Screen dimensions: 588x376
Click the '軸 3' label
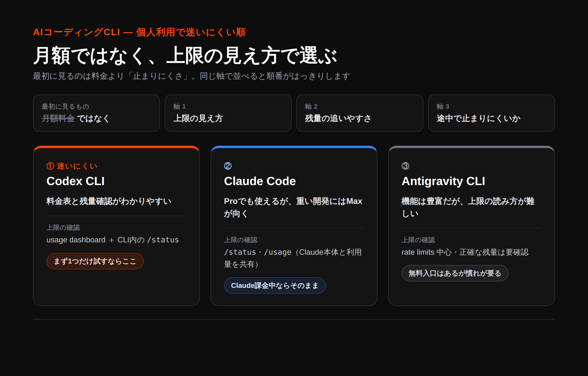443,106
